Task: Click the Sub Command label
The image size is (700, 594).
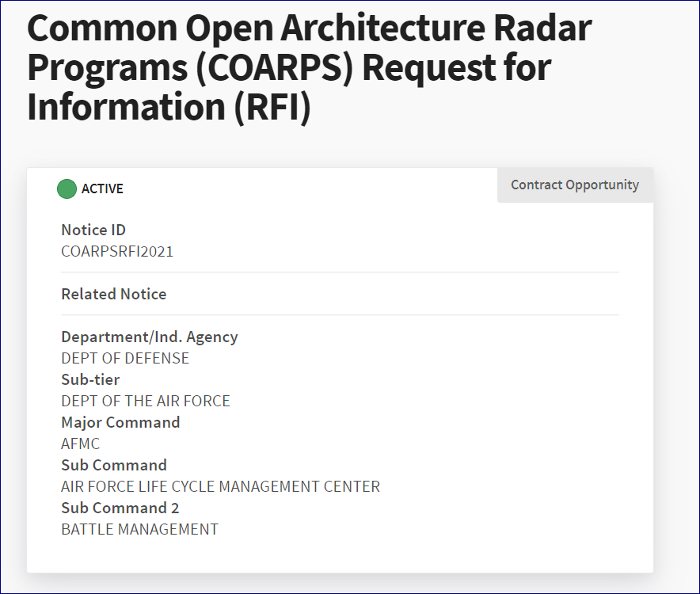Action: pyautogui.click(x=114, y=466)
